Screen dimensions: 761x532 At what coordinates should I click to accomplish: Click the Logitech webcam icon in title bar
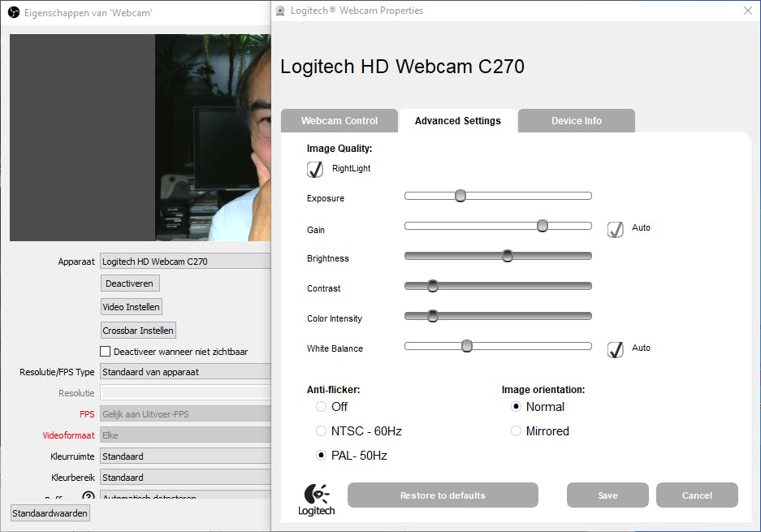280,11
